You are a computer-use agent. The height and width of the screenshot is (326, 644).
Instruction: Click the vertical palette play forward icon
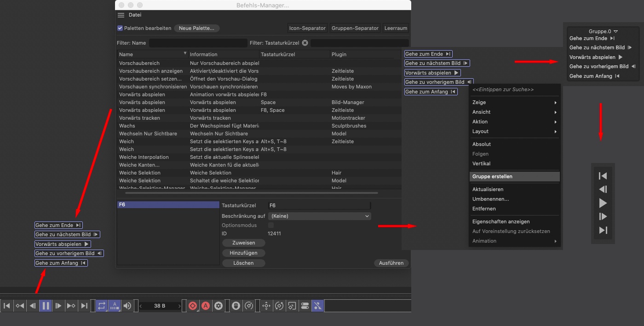[x=603, y=203]
